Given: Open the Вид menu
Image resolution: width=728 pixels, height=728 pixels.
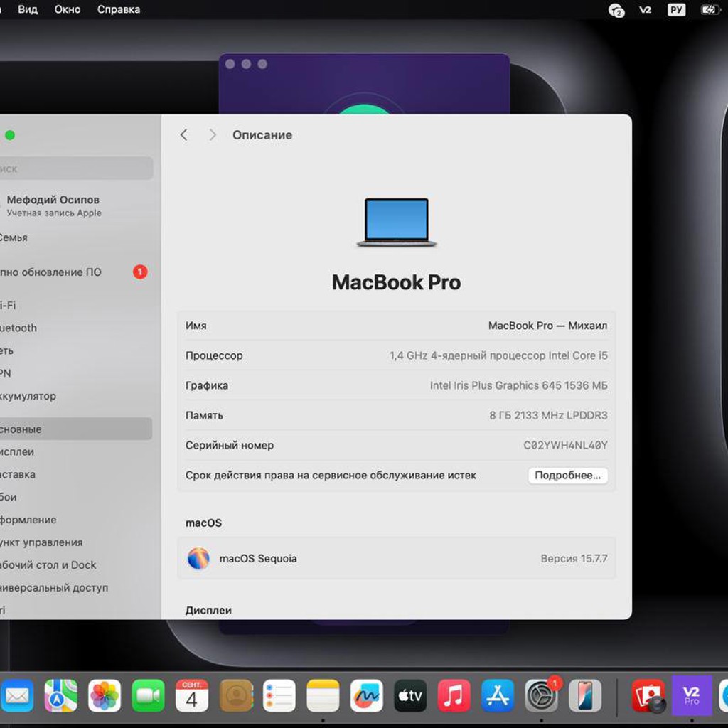Looking at the screenshot, I should (28, 9).
